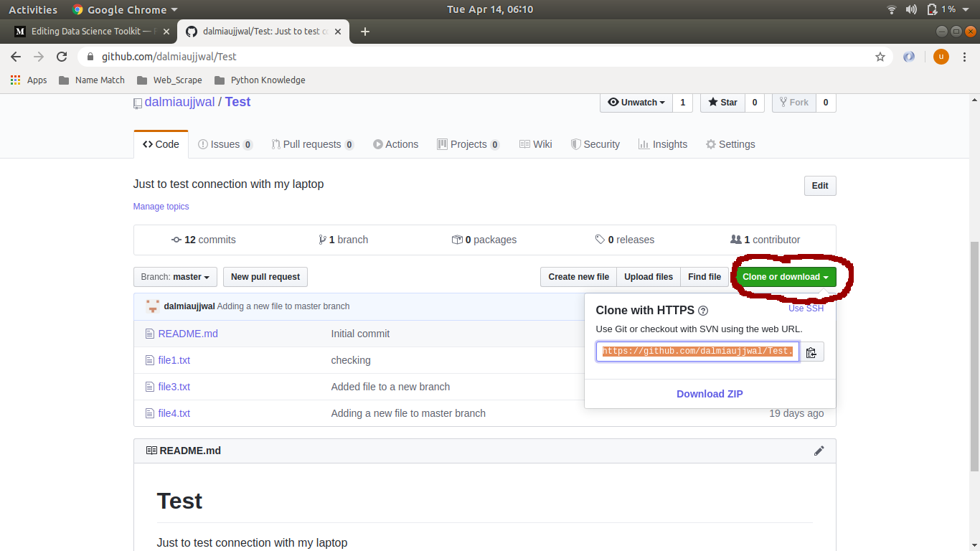Open the Issues tab

point(225,144)
